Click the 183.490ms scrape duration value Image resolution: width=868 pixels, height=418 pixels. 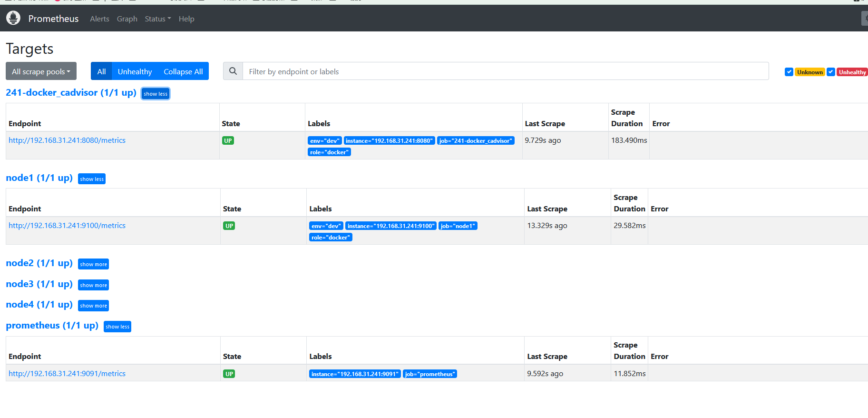629,140
